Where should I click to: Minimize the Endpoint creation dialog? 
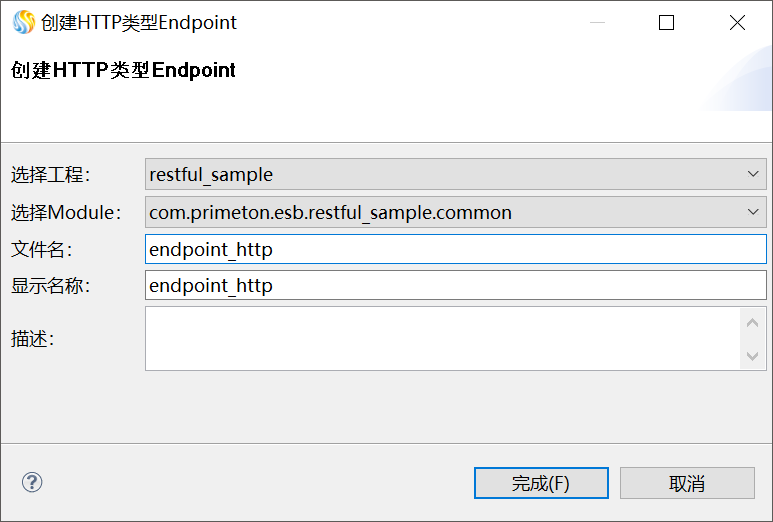(x=597, y=22)
